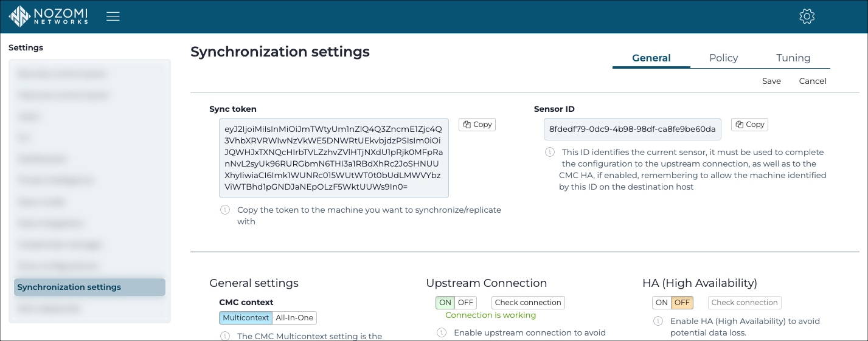Screen dimensions: 868x341
Task: Switch to the Tuning tab
Action: tap(793, 58)
